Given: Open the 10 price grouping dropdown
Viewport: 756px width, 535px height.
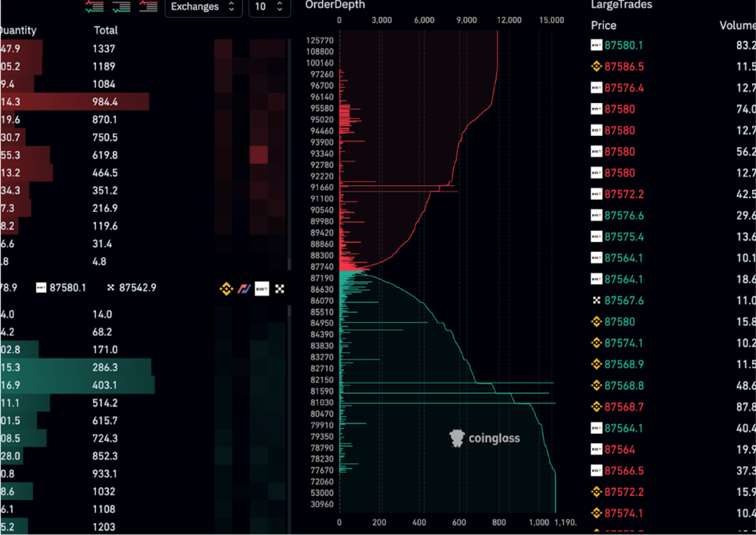Looking at the screenshot, I should (269, 6).
